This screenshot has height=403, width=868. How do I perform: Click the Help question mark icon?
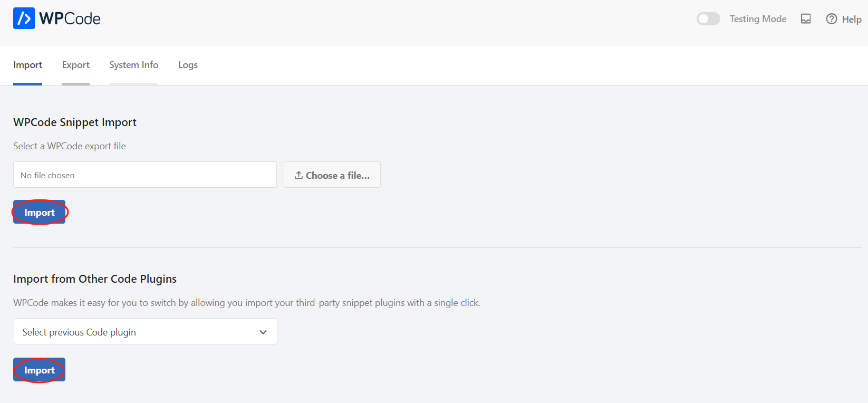832,19
